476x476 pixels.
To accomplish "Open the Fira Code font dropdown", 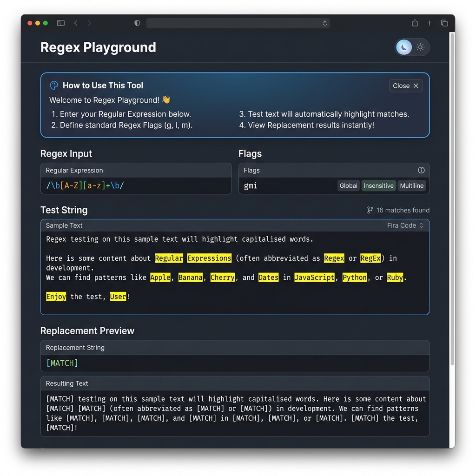I will click(405, 225).
